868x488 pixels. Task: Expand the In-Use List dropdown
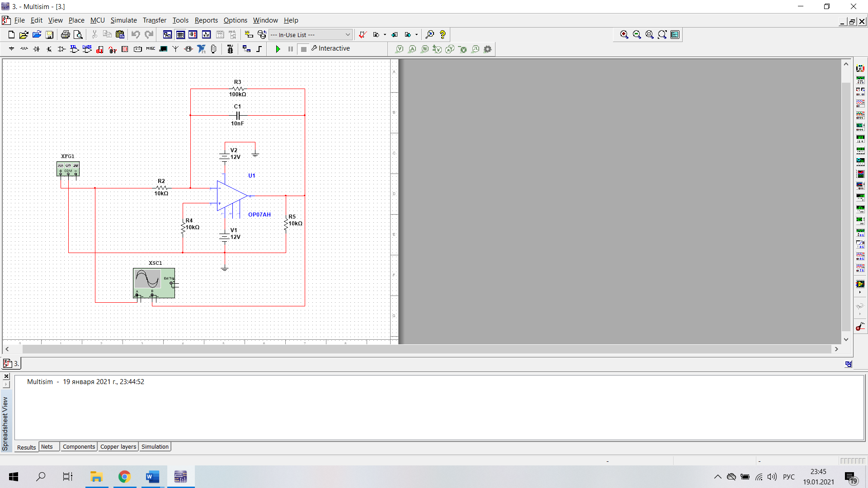click(x=348, y=34)
